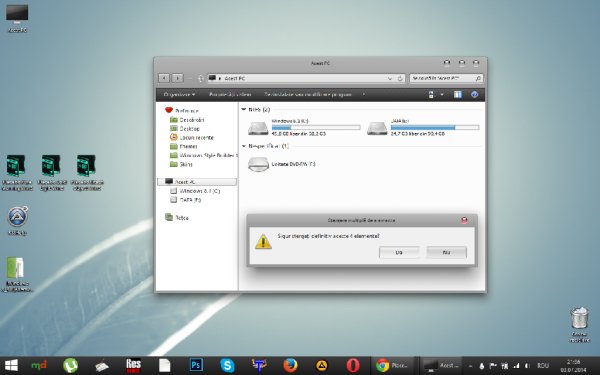Collapse the removable storage devices group
600x375 pixels.
(244, 146)
